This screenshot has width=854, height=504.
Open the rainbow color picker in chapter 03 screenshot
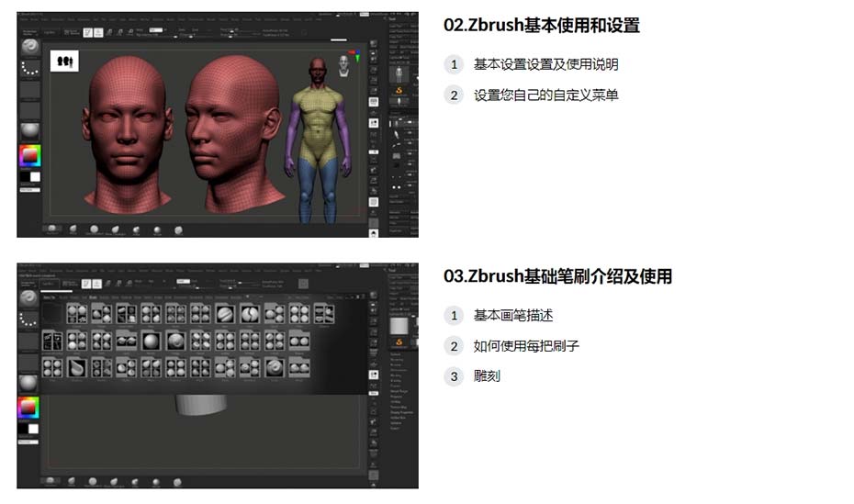click(28, 407)
